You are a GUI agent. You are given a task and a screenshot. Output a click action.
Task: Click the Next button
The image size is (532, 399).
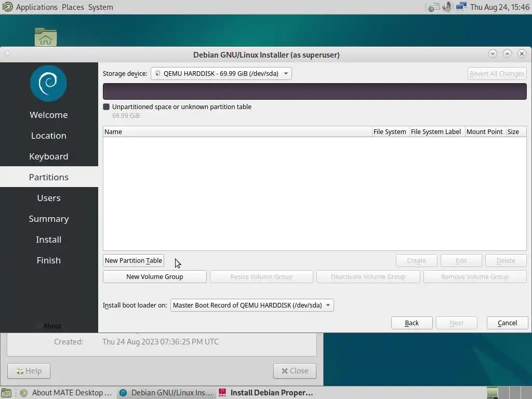point(456,323)
